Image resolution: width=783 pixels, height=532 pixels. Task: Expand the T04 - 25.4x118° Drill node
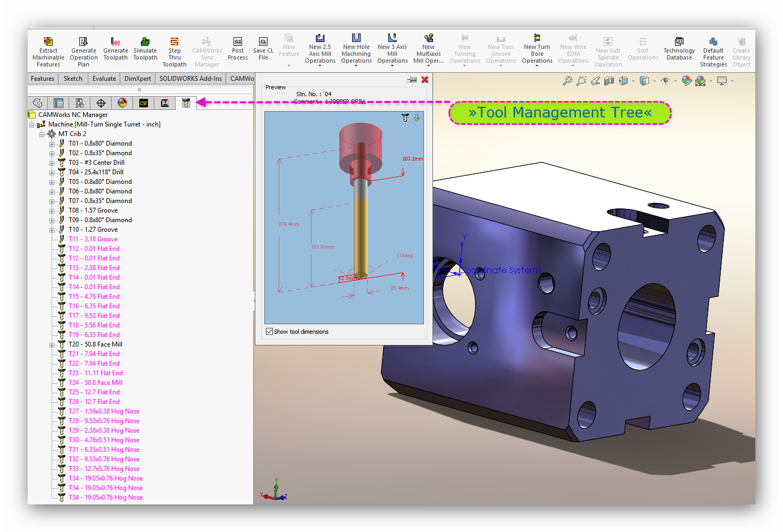pyautogui.click(x=52, y=172)
